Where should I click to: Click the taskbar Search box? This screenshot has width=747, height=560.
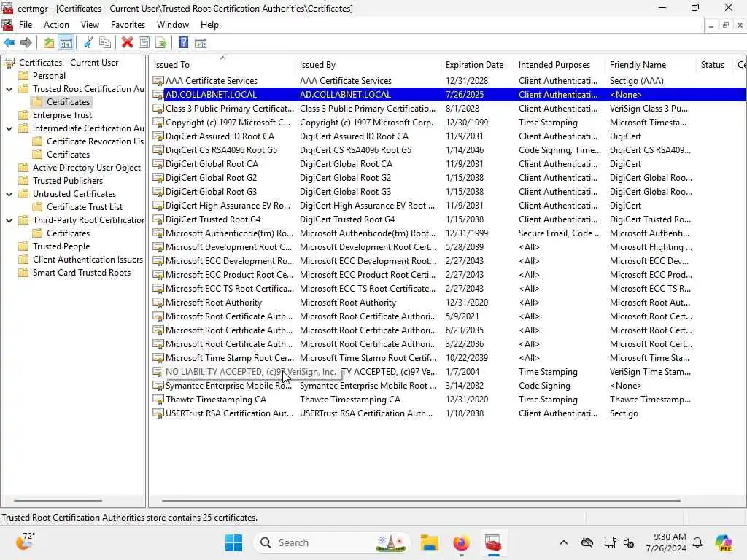tap(332, 542)
